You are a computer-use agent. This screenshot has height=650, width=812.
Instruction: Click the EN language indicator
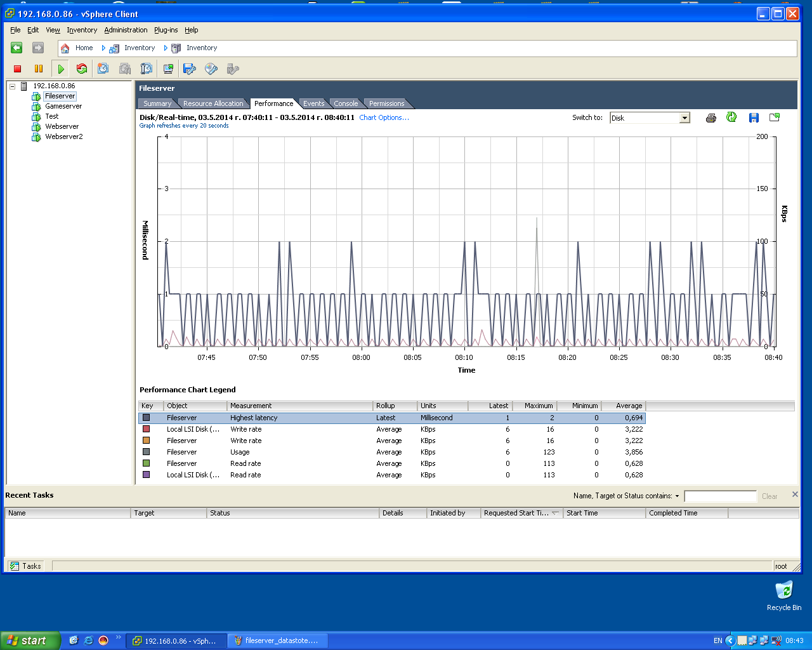[x=717, y=640]
